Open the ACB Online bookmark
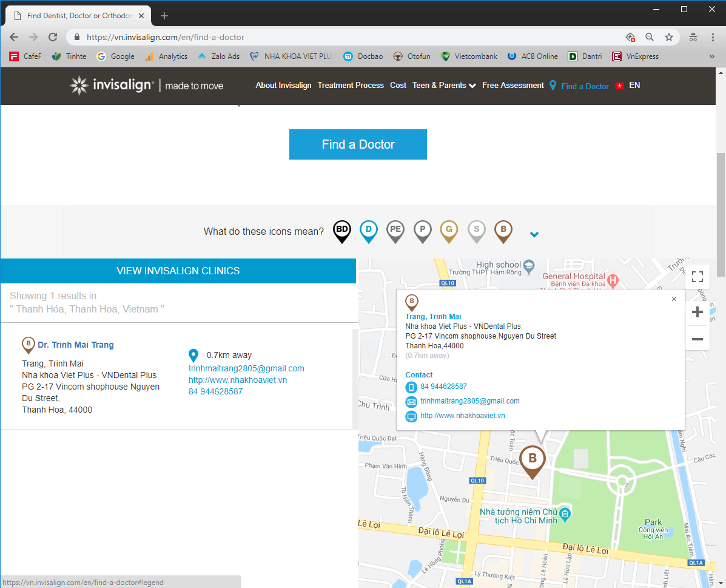The image size is (726, 588). click(533, 56)
